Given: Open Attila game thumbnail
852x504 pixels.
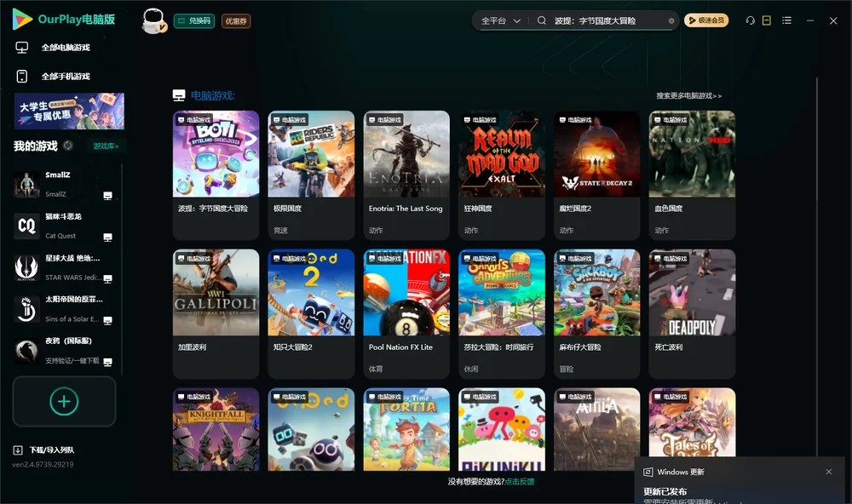Looking at the screenshot, I should (596, 429).
